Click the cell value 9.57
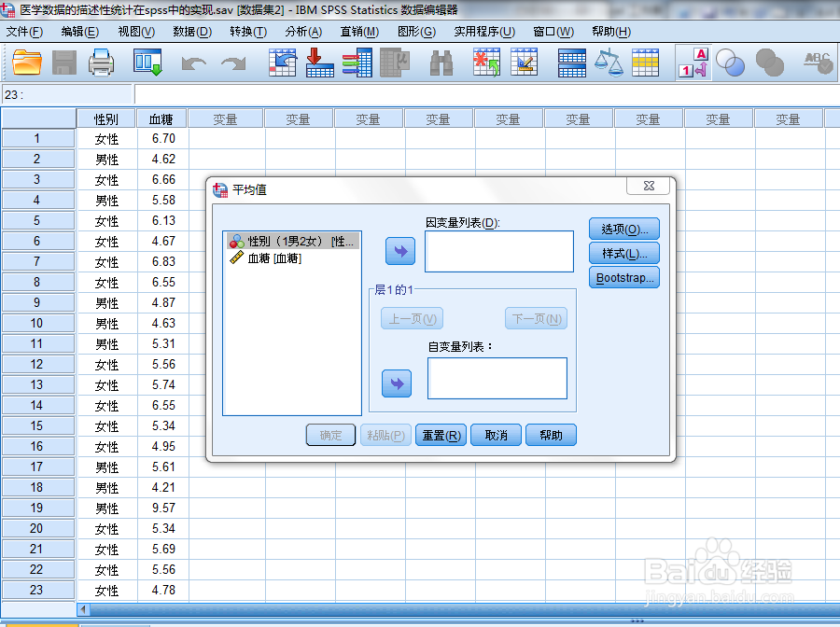 pyautogui.click(x=163, y=508)
